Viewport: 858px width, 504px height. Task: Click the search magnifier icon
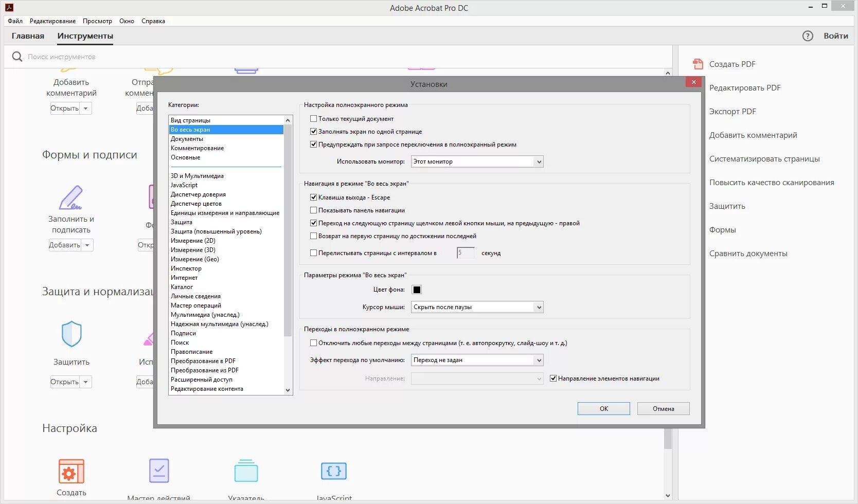(17, 57)
